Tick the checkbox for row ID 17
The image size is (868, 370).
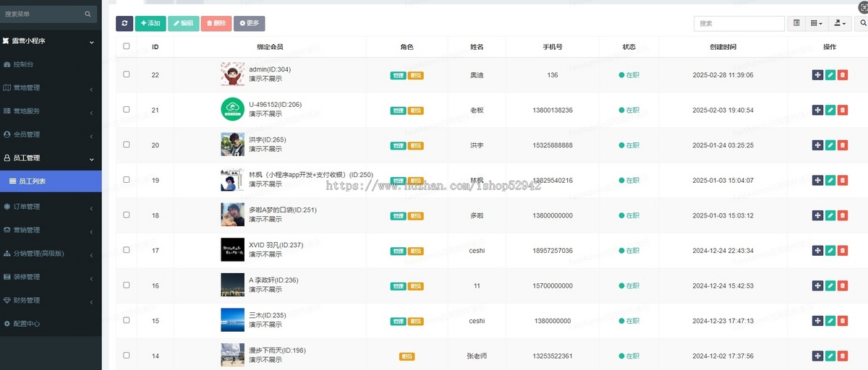pos(127,250)
